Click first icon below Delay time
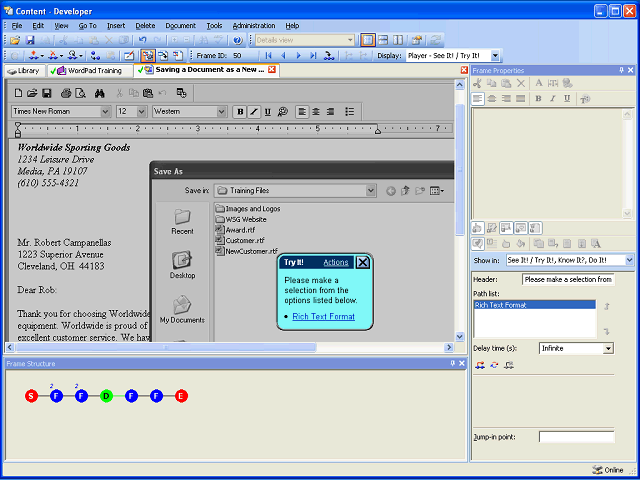Viewport: 640px width, 480px height. pos(480,365)
